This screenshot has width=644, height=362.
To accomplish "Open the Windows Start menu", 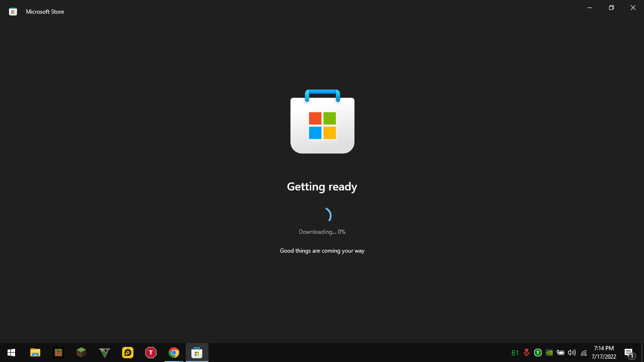I will [x=11, y=353].
